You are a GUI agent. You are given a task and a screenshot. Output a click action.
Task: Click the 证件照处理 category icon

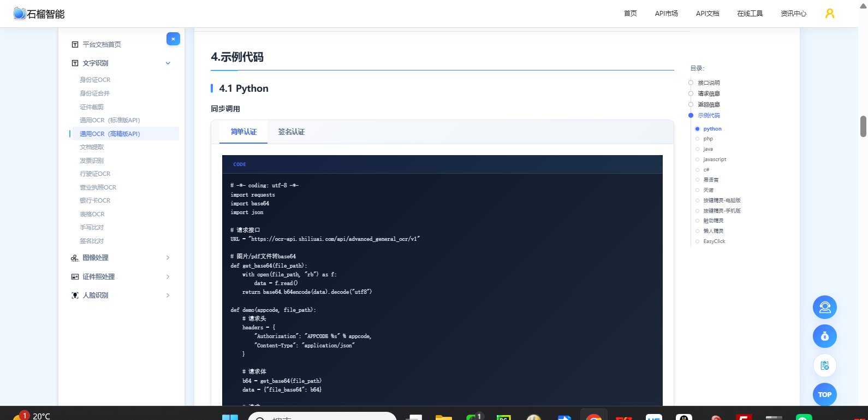[75, 277]
